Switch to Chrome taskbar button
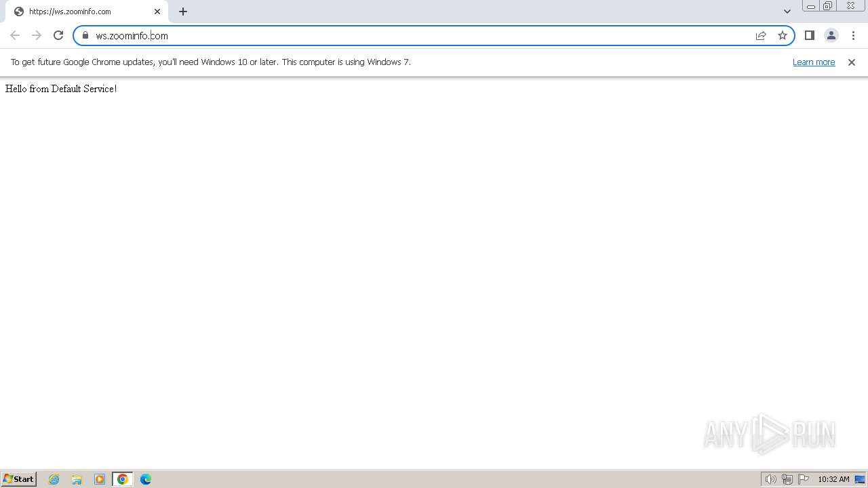The width and height of the screenshot is (868, 488). pyautogui.click(x=123, y=479)
